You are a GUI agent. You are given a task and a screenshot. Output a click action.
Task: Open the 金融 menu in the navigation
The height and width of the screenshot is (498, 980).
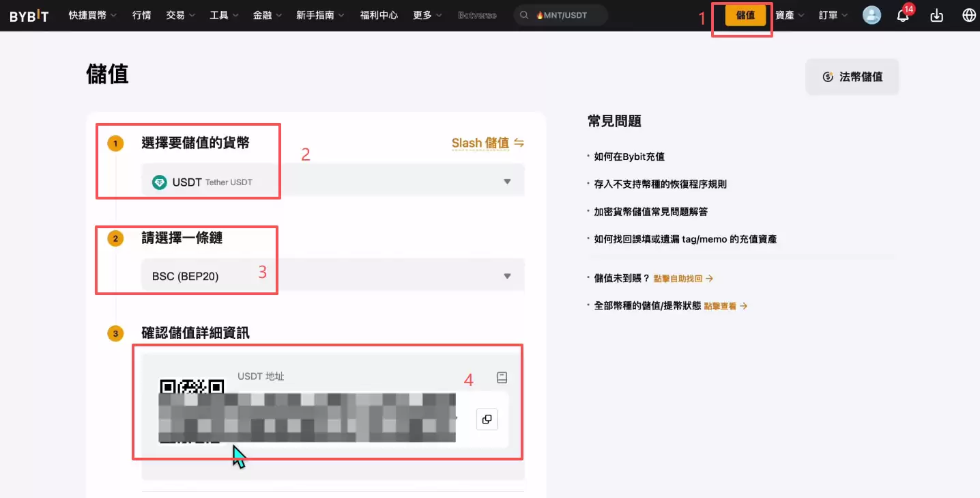[x=263, y=14]
